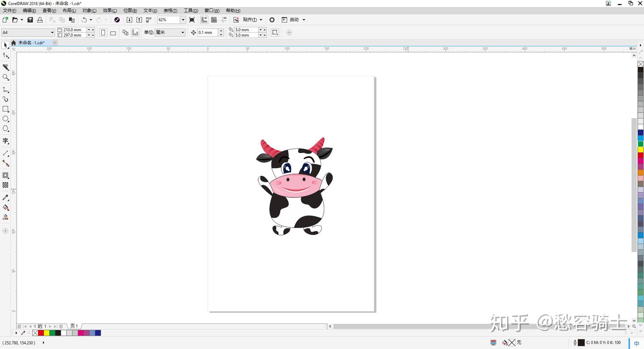644x349 pixels.
Task: Open the 对象 menu
Action: [89, 10]
